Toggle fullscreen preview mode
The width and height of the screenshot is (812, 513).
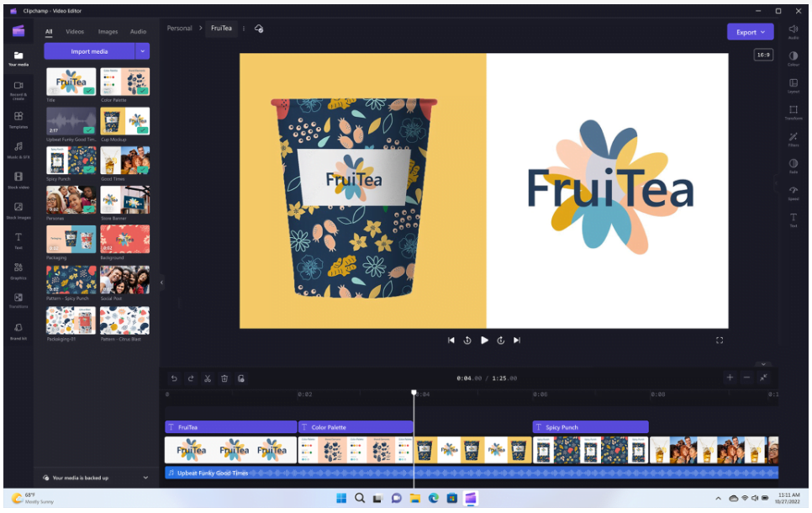pos(720,340)
